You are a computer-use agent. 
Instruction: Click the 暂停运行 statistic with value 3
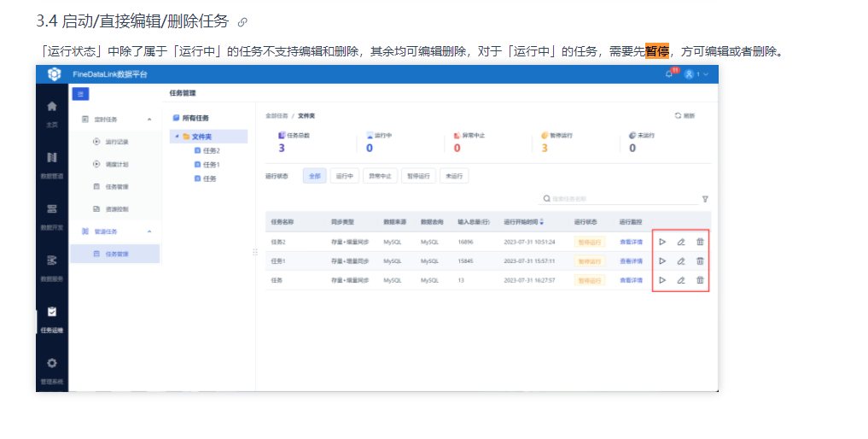click(x=556, y=143)
